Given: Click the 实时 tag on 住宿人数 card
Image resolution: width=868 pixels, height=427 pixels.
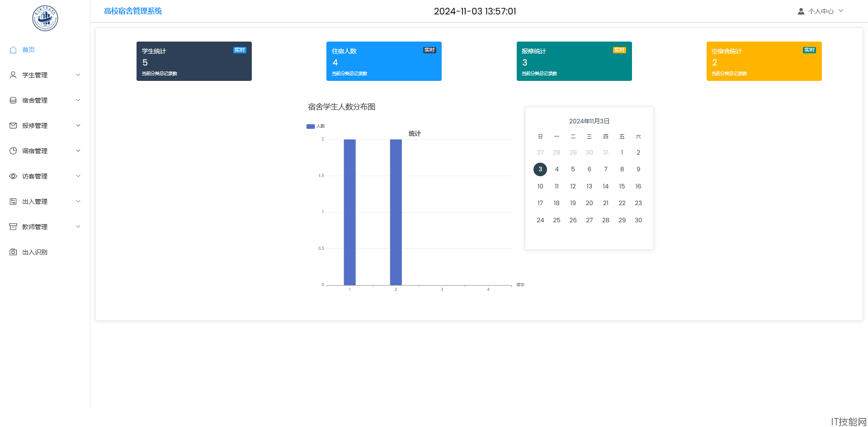Looking at the screenshot, I should tap(429, 50).
